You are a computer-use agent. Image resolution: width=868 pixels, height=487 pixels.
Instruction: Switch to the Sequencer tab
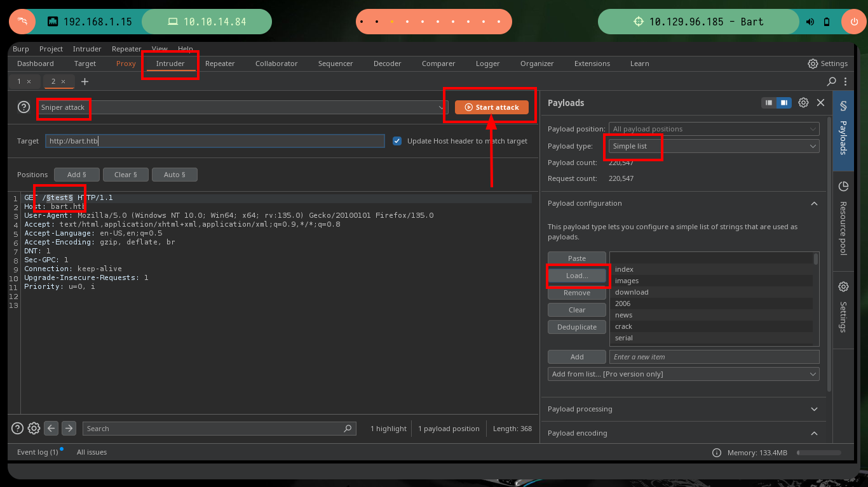coord(336,63)
